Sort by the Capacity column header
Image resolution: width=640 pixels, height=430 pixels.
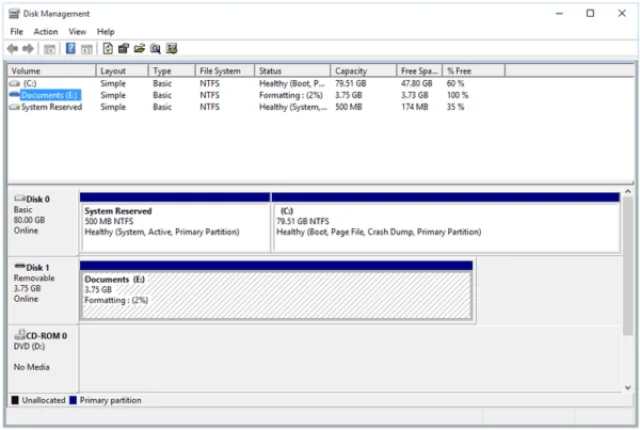[x=363, y=71]
